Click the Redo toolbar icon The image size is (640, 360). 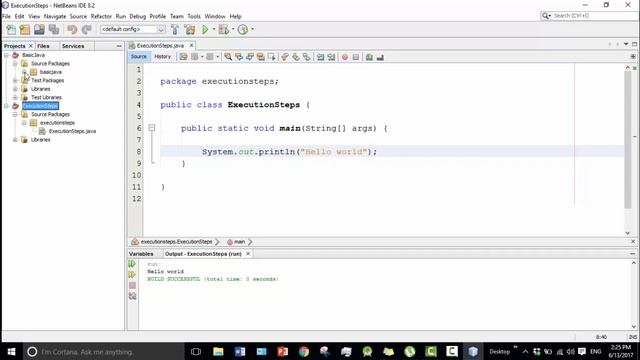coord(87,29)
